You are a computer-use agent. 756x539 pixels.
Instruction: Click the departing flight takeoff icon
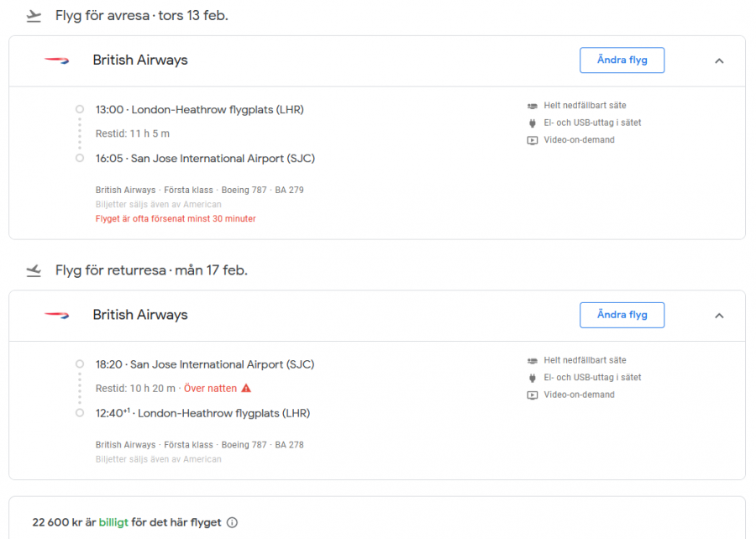(x=34, y=16)
